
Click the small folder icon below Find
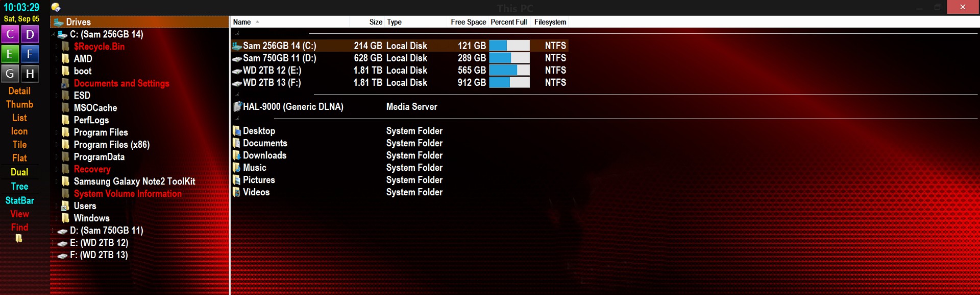click(x=19, y=238)
